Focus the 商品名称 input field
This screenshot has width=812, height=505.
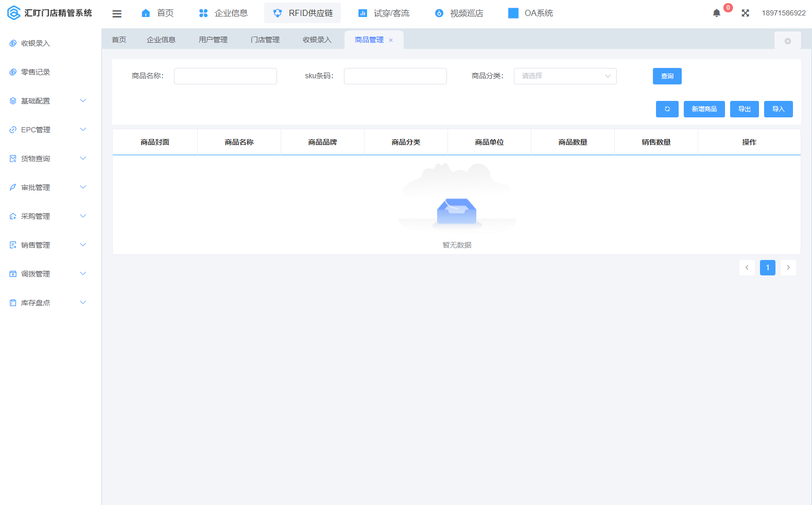(226, 76)
